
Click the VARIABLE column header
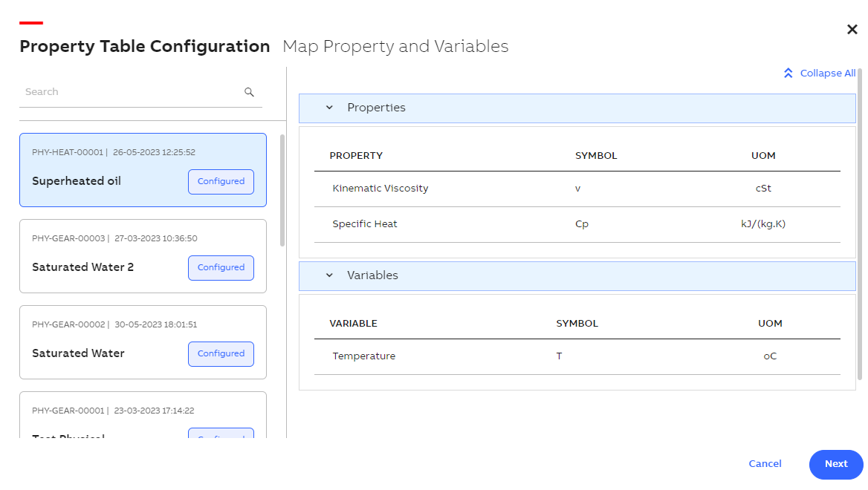(353, 324)
